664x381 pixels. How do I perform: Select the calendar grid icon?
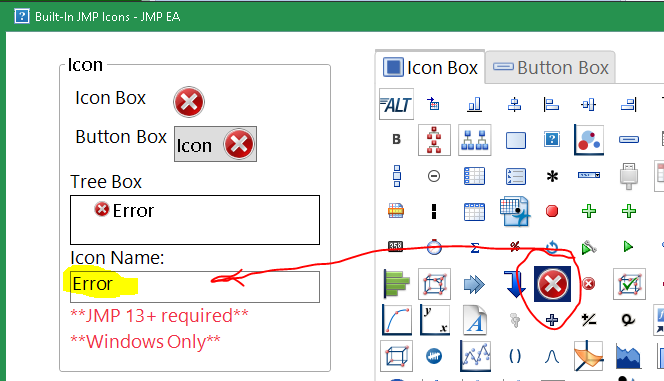pyautogui.click(x=474, y=212)
